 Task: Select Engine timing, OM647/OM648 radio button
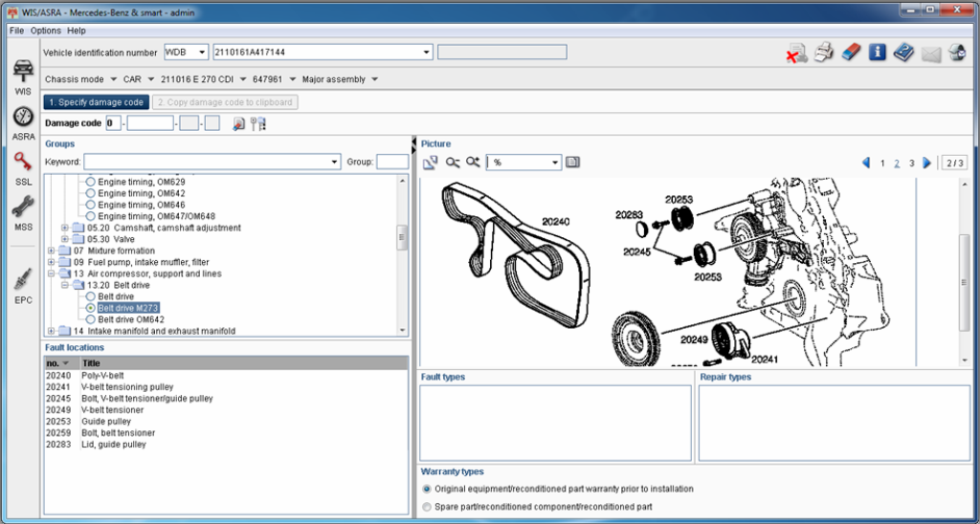(90, 216)
